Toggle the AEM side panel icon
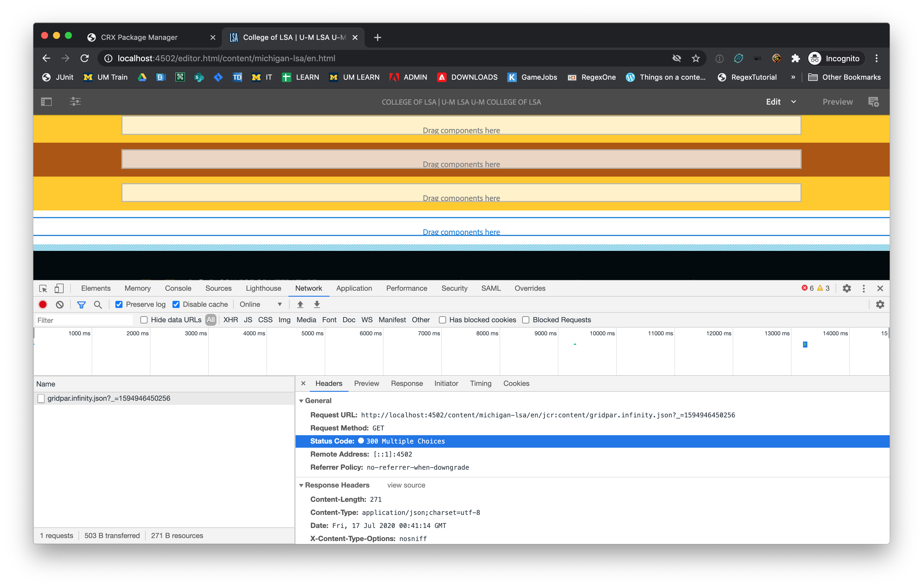The height and width of the screenshot is (588, 923). click(x=46, y=102)
